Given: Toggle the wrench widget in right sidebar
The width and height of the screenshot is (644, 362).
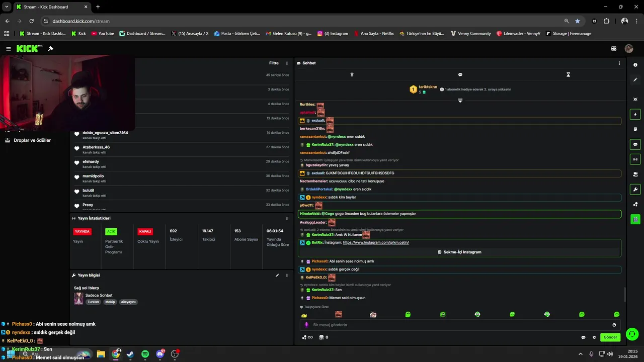Looking at the screenshot, I should (x=635, y=190).
